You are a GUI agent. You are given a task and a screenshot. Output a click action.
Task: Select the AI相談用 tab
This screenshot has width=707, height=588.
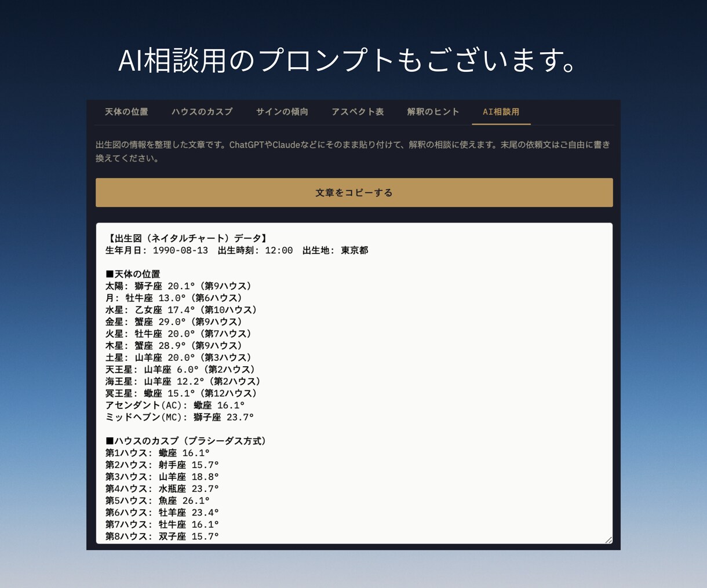pos(501,112)
